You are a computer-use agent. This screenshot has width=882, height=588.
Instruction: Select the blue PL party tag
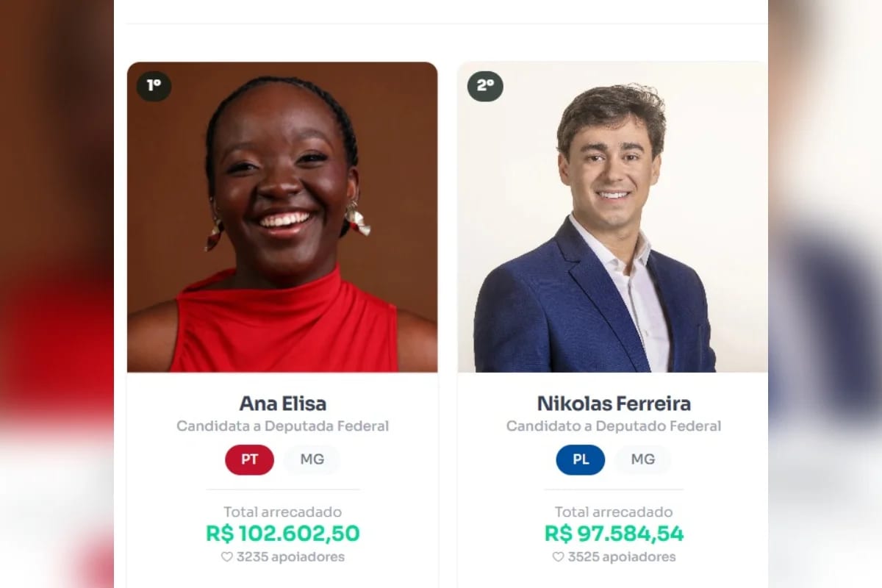pyautogui.click(x=581, y=460)
